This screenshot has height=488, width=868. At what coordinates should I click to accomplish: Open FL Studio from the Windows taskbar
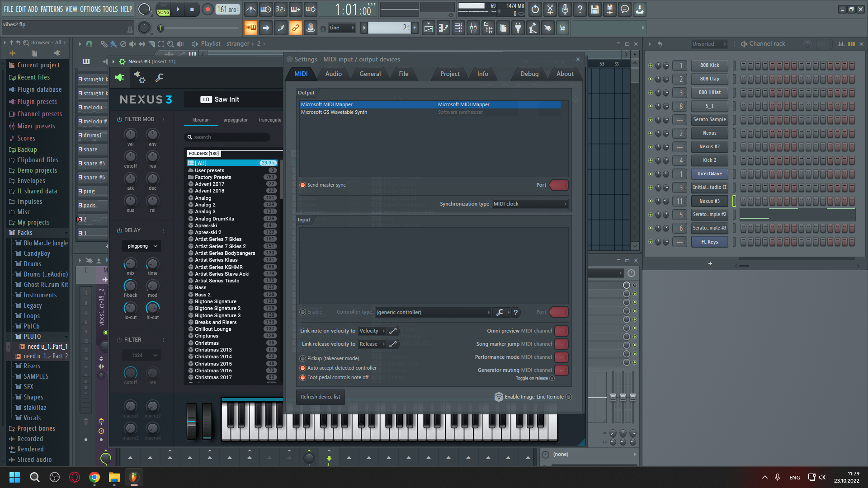pyautogui.click(x=134, y=477)
